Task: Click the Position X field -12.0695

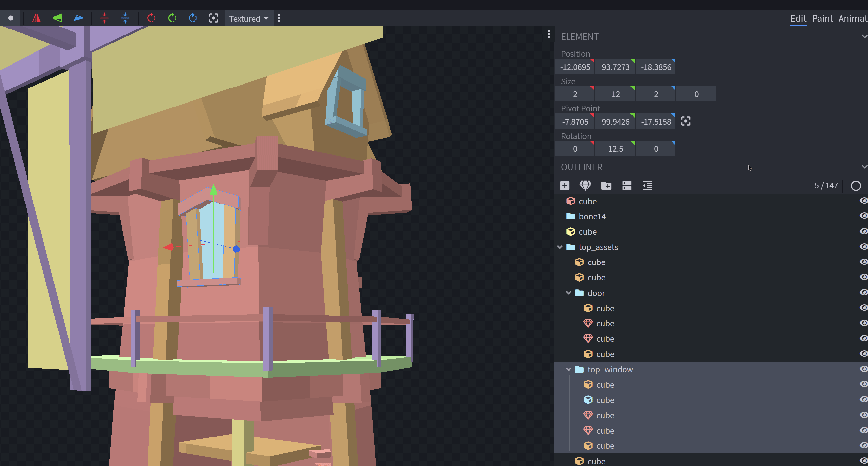Action: [x=575, y=67]
